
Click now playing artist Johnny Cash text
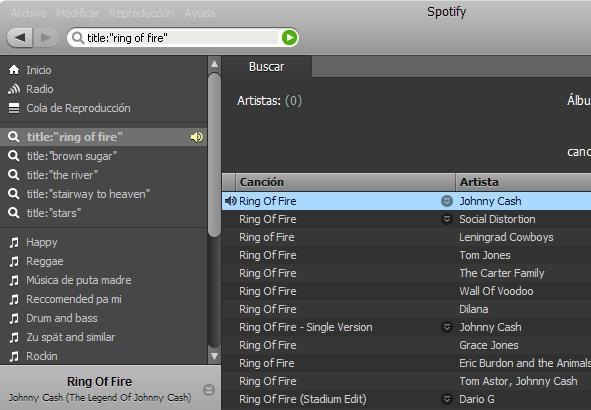100,398
